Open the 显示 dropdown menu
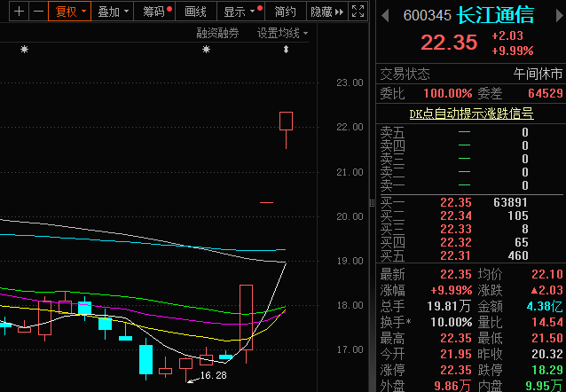 [240, 12]
